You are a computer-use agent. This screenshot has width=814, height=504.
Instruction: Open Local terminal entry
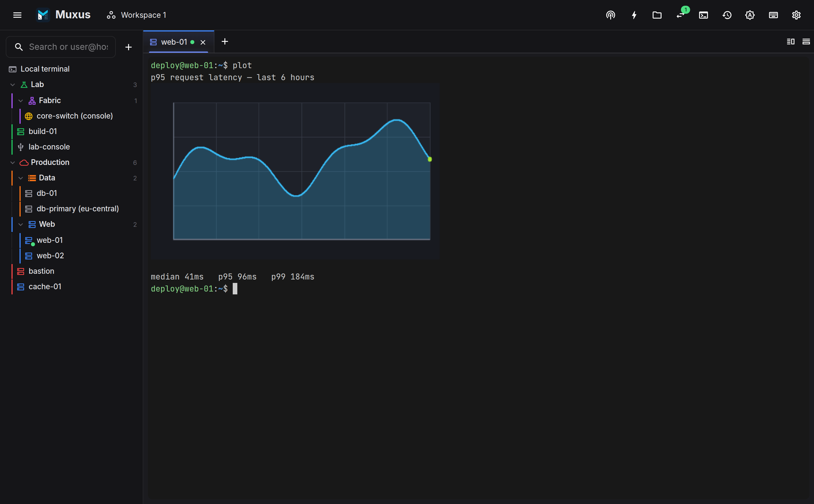72,69
